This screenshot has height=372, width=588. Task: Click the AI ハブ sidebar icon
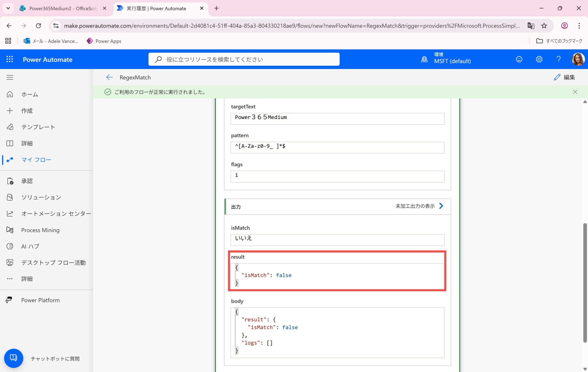[10, 246]
